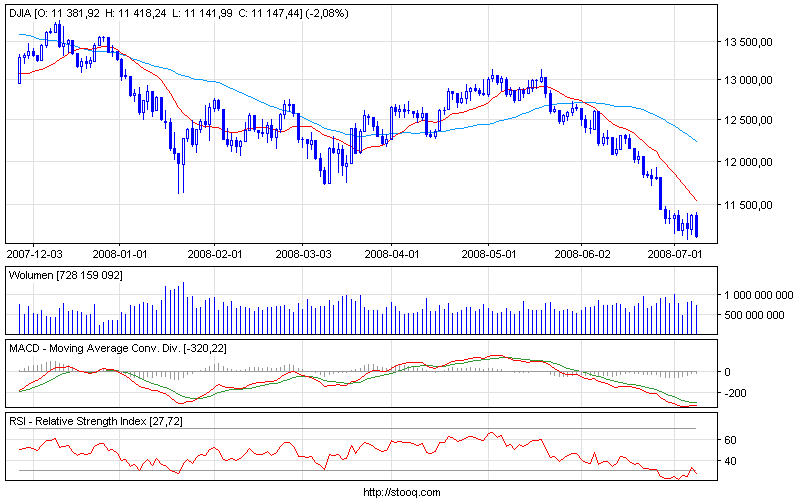
Task: Click the 2008-04-01 date label
Action: [x=391, y=254]
